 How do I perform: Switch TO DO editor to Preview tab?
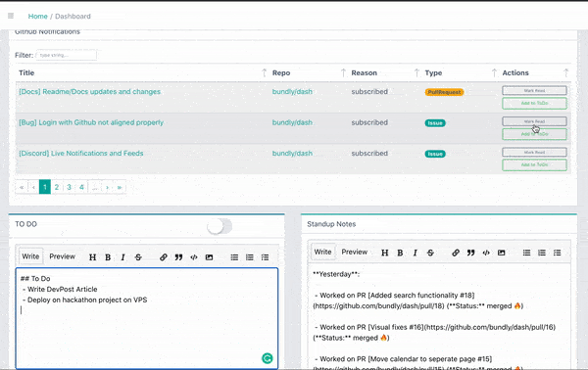tap(63, 256)
